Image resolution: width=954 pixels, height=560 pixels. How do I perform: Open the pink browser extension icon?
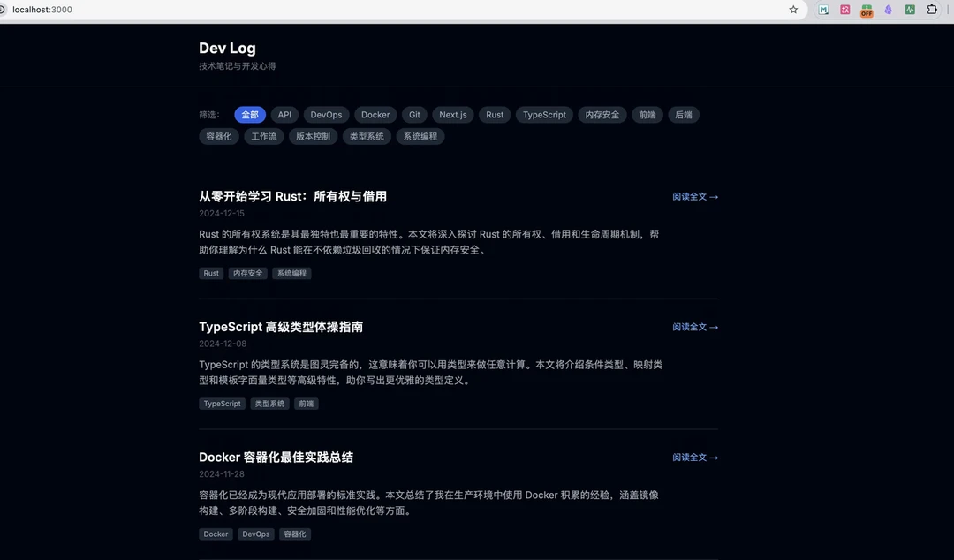click(845, 10)
